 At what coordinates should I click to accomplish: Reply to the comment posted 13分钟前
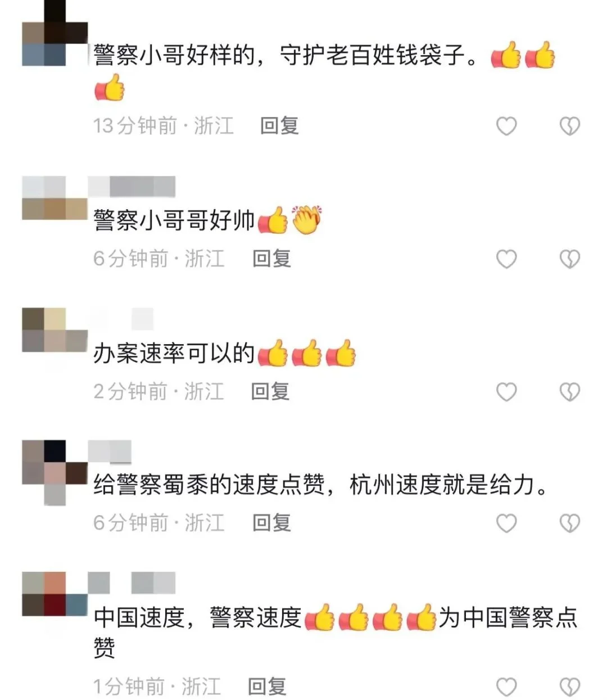(x=279, y=125)
